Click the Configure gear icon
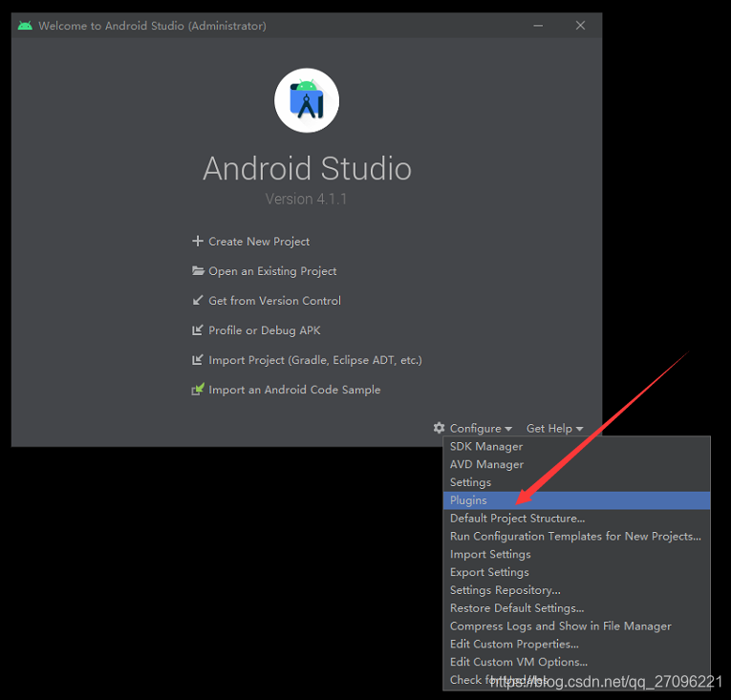 (439, 428)
